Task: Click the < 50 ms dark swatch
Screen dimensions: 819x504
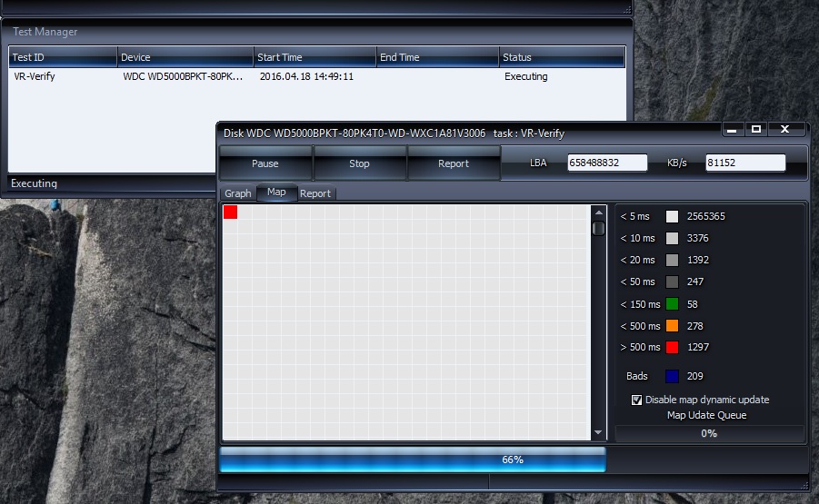Action: [673, 282]
